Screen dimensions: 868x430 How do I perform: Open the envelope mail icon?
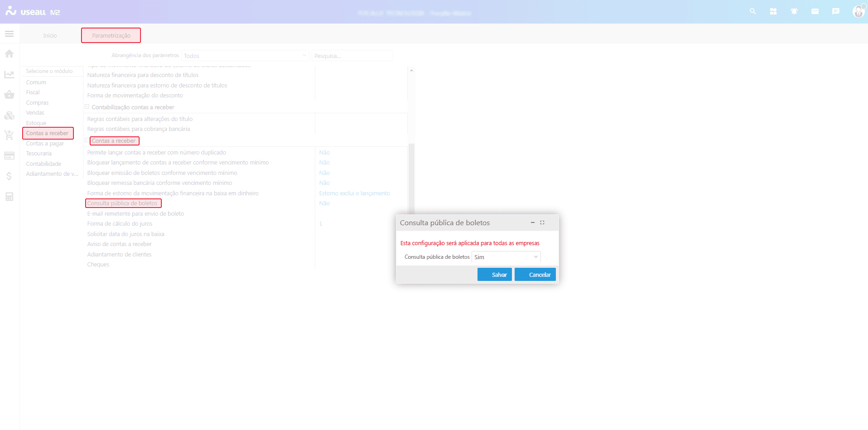(x=815, y=11)
